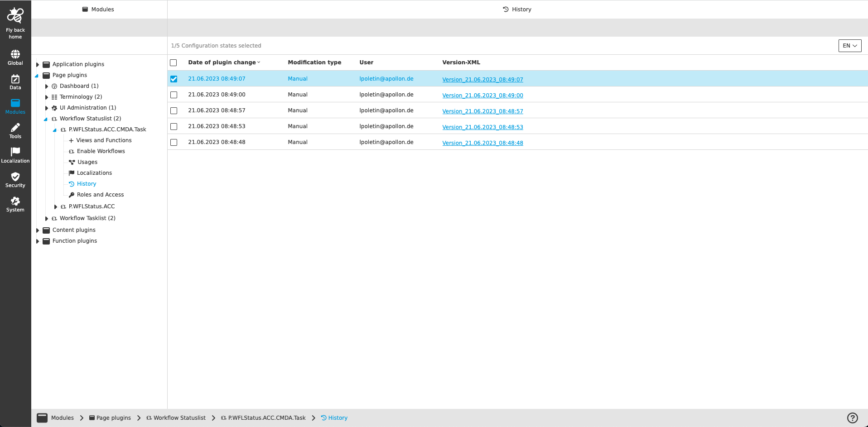This screenshot has height=427, width=868.
Task: Open the Version_21.06.2023_08:48:53 XML link
Action: coord(482,127)
